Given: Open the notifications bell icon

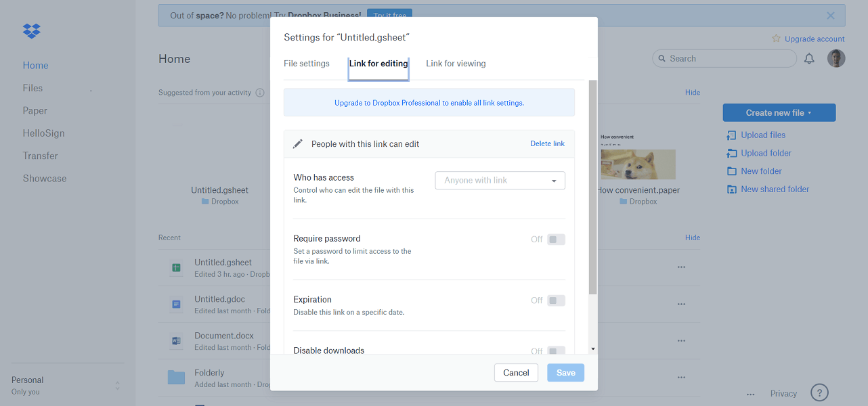Looking at the screenshot, I should pyautogui.click(x=809, y=59).
